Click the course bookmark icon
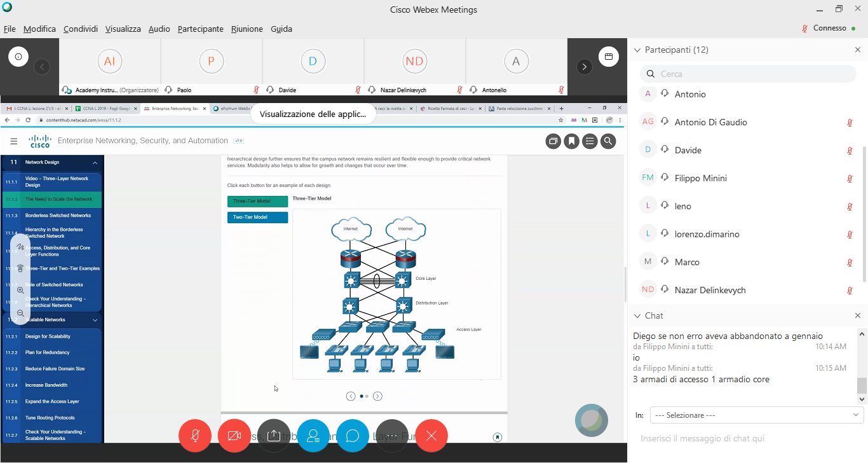Image resolution: width=868 pixels, height=463 pixels. [571, 141]
